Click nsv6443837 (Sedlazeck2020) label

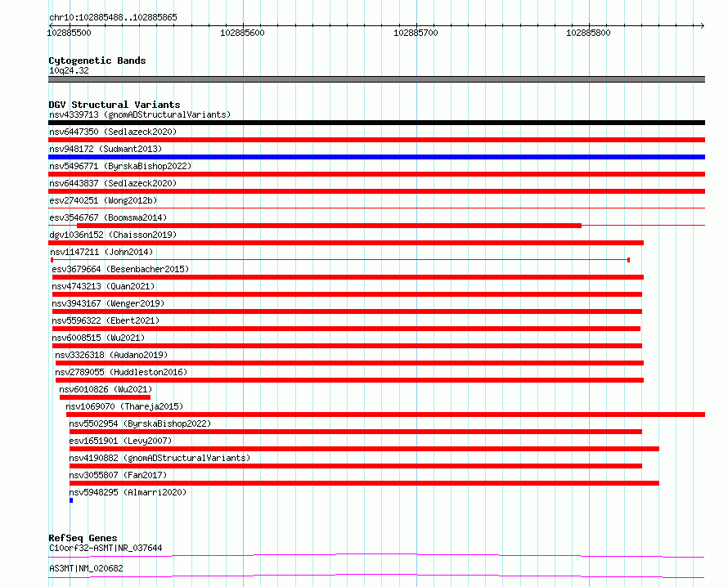tap(113, 183)
